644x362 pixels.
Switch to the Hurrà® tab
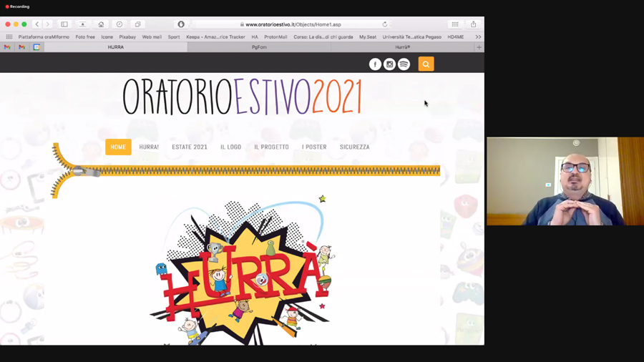(403, 47)
